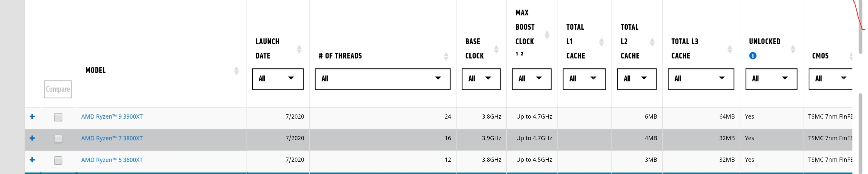This screenshot has width=868, height=174.
Task: Expand the Ryzen 7 3800XT row with plus
Action: point(32,138)
